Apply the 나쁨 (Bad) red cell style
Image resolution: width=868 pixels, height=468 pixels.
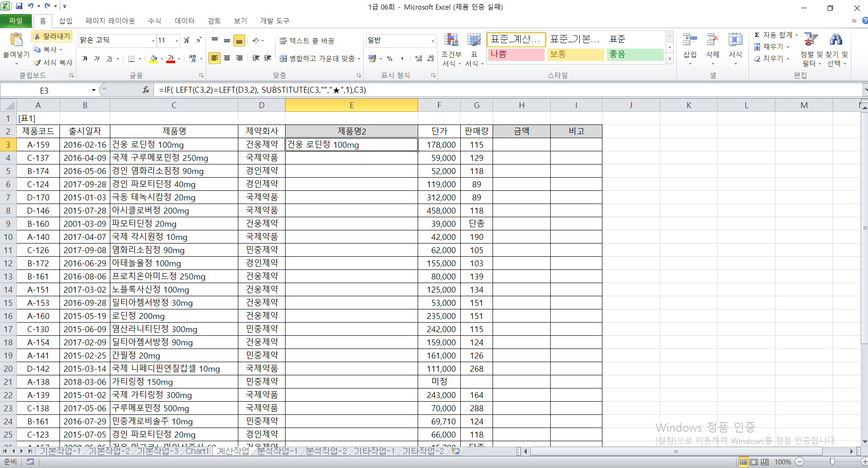click(x=516, y=55)
